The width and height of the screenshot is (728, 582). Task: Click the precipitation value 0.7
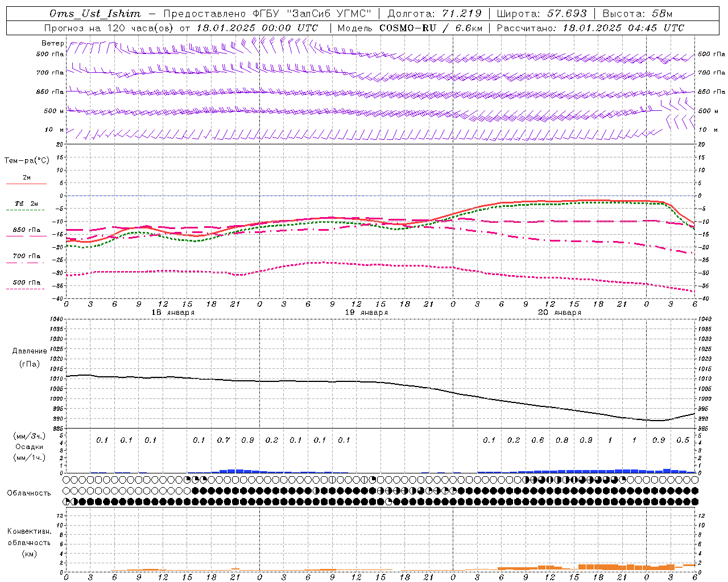point(224,440)
